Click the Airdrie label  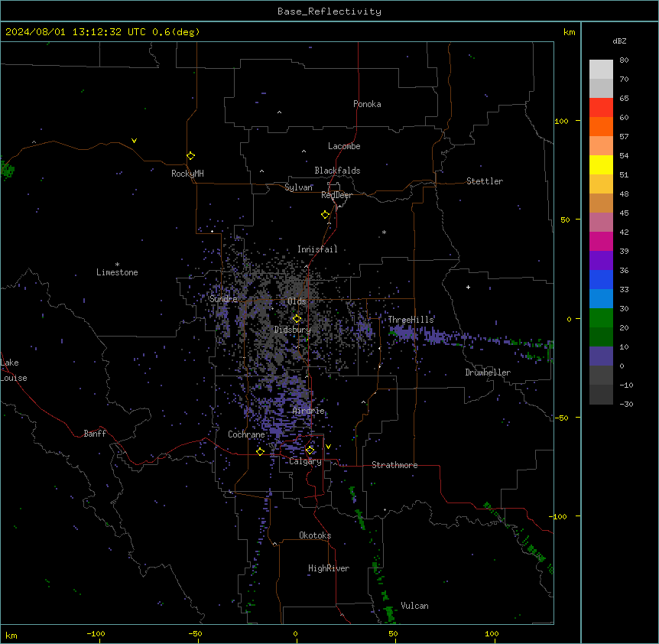pos(309,411)
